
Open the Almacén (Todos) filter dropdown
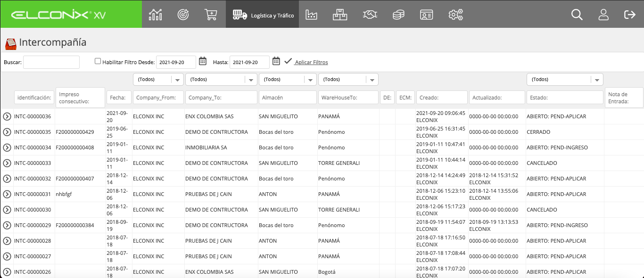point(288,80)
